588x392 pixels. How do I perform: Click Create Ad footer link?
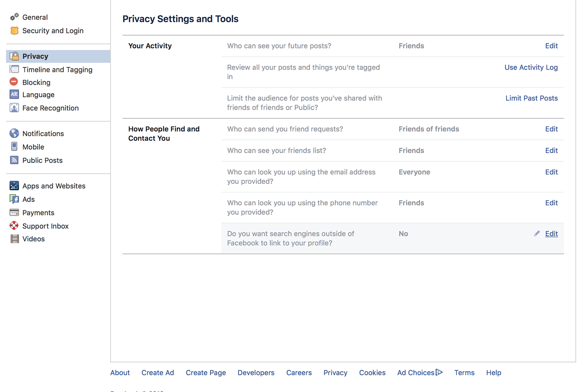point(158,373)
